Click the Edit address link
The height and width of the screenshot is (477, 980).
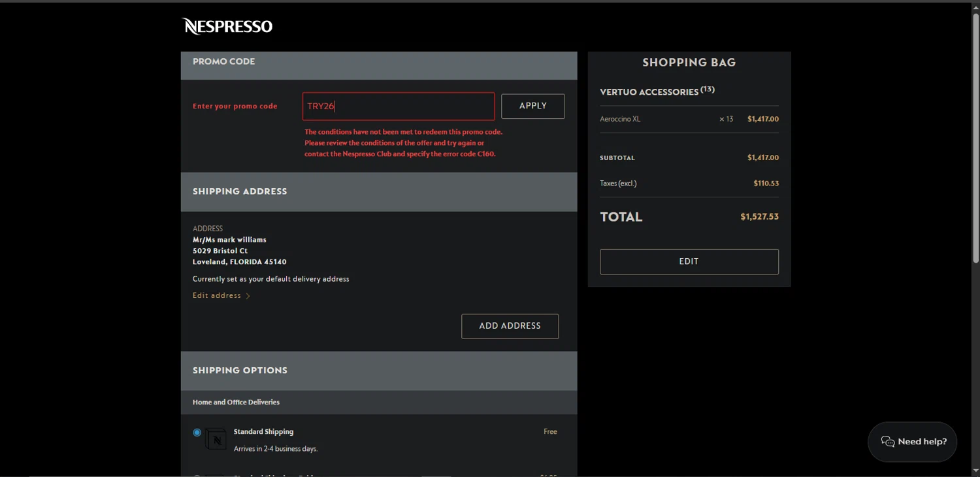click(x=217, y=296)
